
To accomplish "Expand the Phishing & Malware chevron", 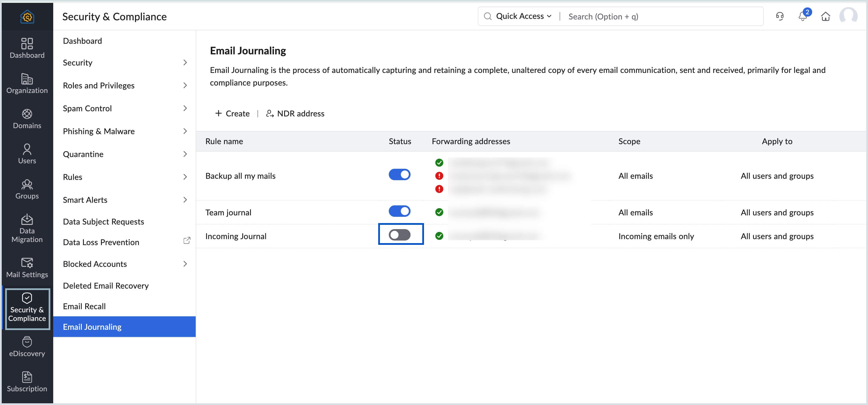I will coord(185,131).
